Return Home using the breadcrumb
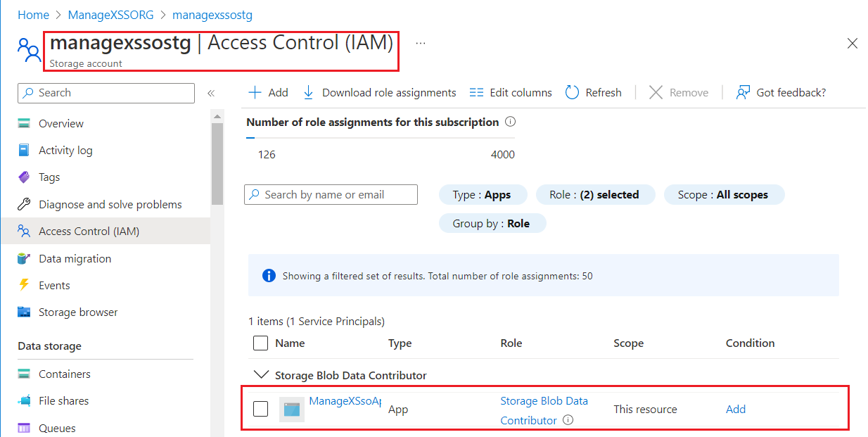This screenshot has width=868, height=437. tap(33, 14)
